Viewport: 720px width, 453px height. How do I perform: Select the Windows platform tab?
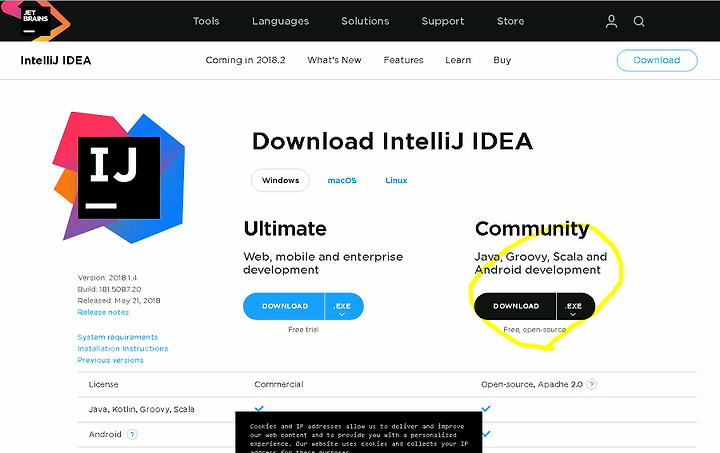tap(280, 180)
